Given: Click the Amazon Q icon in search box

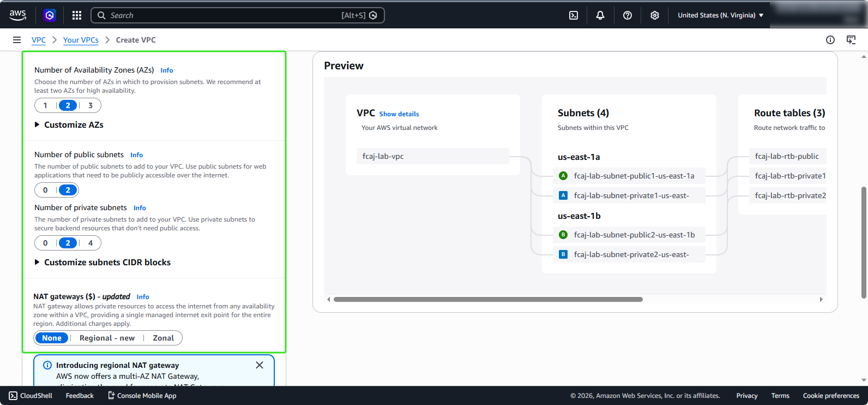Looking at the screenshot, I should (373, 15).
